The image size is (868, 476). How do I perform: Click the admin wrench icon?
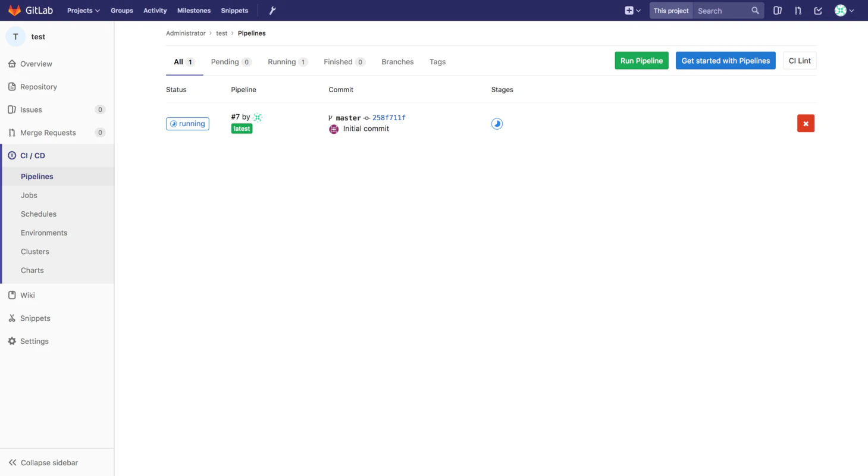272,11
